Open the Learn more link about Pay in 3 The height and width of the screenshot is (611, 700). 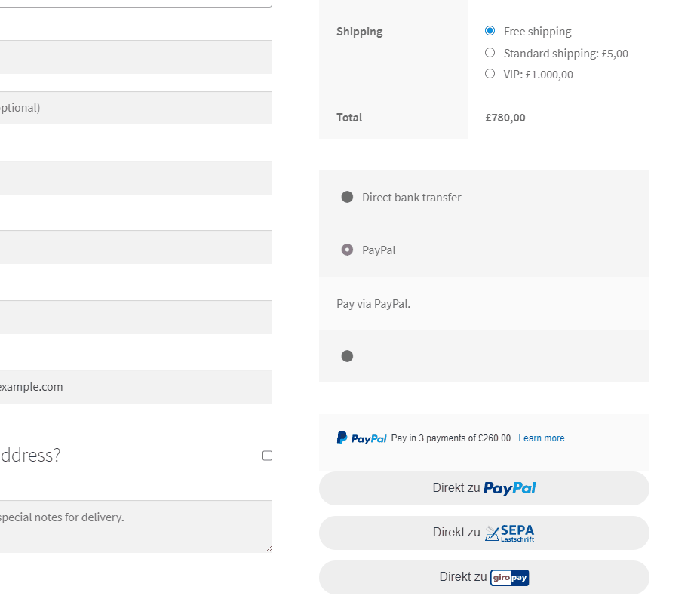(541, 438)
